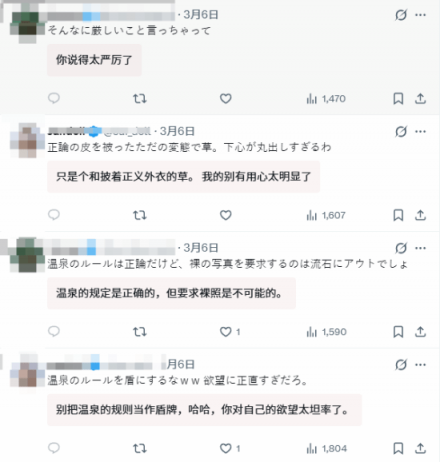Open the last tweet author's avatar
440x462 pixels.
pos(27,371)
